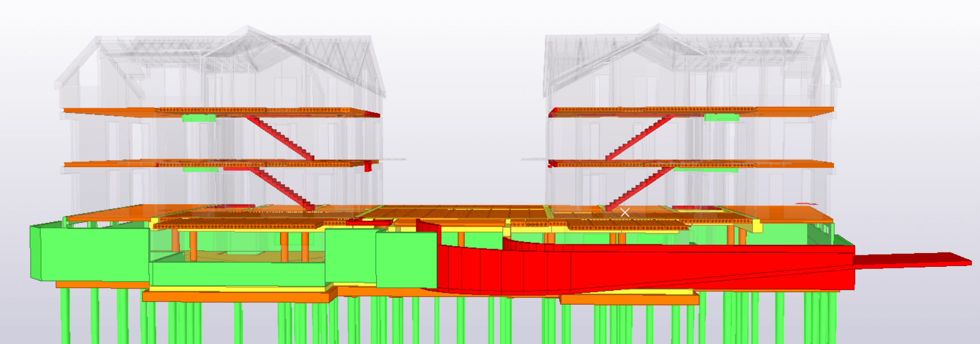Click the white X marker on the slab
The width and height of the screenshot is (980, 344).
[625, 212]
